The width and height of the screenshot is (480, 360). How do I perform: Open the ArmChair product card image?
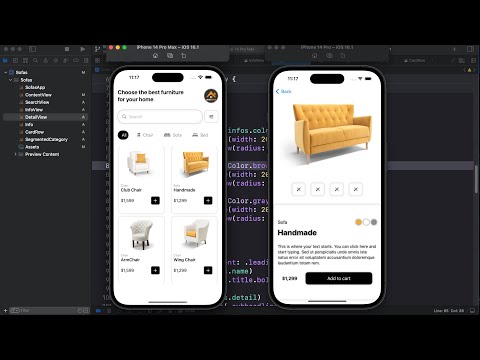141,235
